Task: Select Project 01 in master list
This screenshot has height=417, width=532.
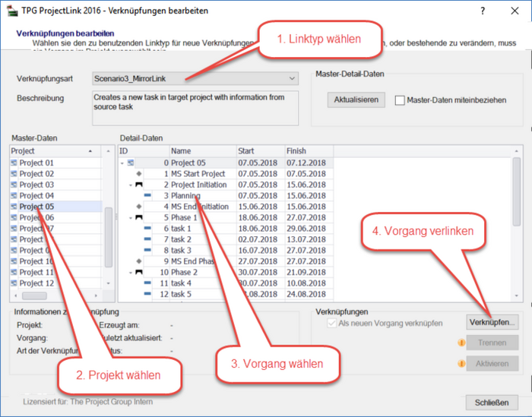Action: (x=36, y=163)
